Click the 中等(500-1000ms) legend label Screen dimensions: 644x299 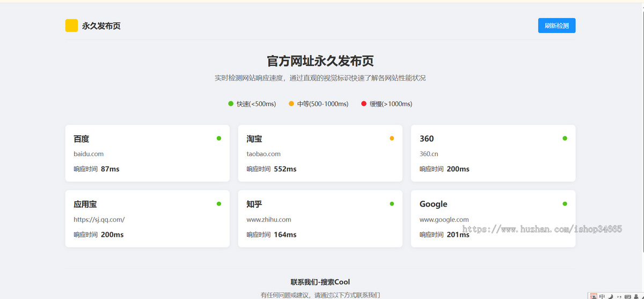323,104
